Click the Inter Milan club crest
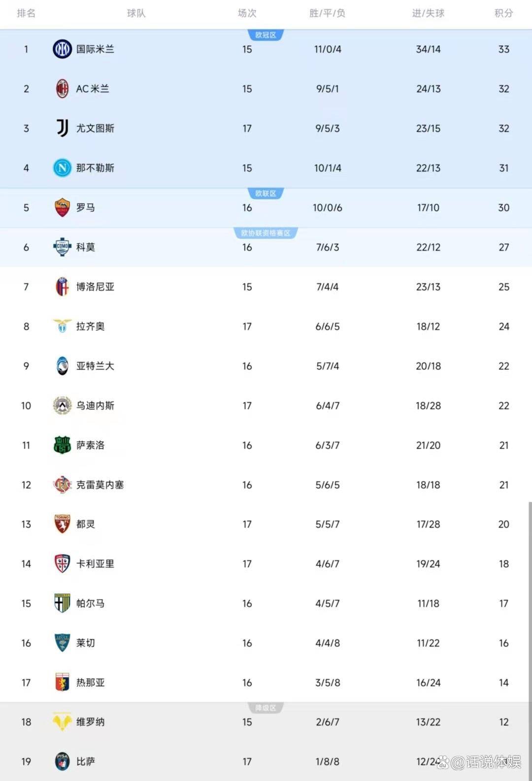 [x=62, y=49]
